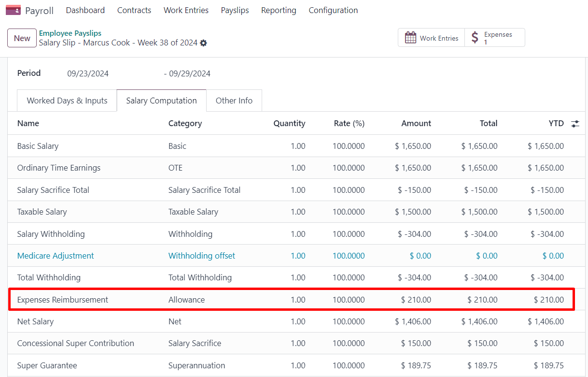Click the period start date 09/23/2024

tap(88, 74)
